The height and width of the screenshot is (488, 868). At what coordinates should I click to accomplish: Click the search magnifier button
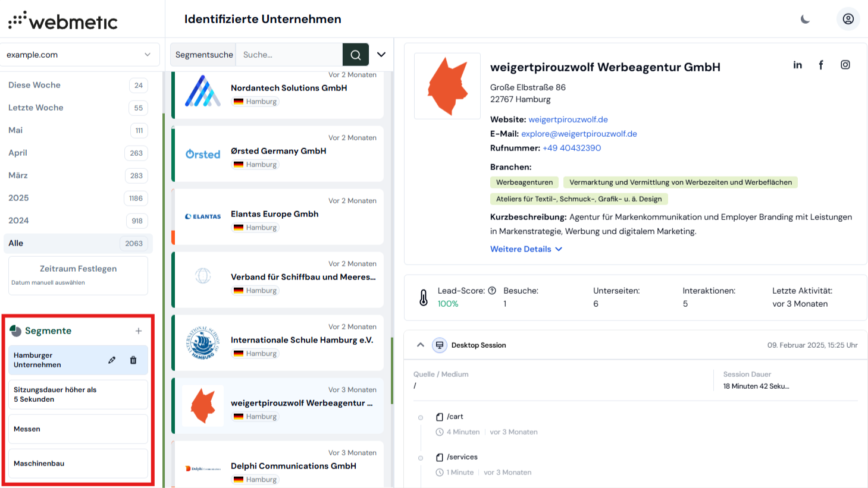point(356,55)
